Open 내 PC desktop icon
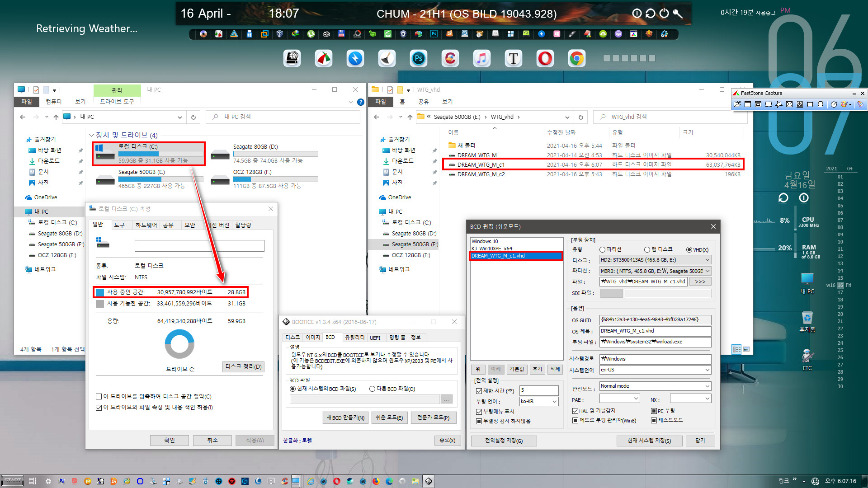The image size is (868, 488). tap(807, 283)
